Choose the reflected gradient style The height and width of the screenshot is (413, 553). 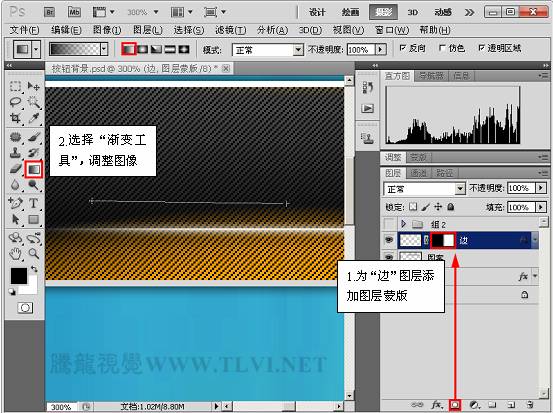[170, 49]
